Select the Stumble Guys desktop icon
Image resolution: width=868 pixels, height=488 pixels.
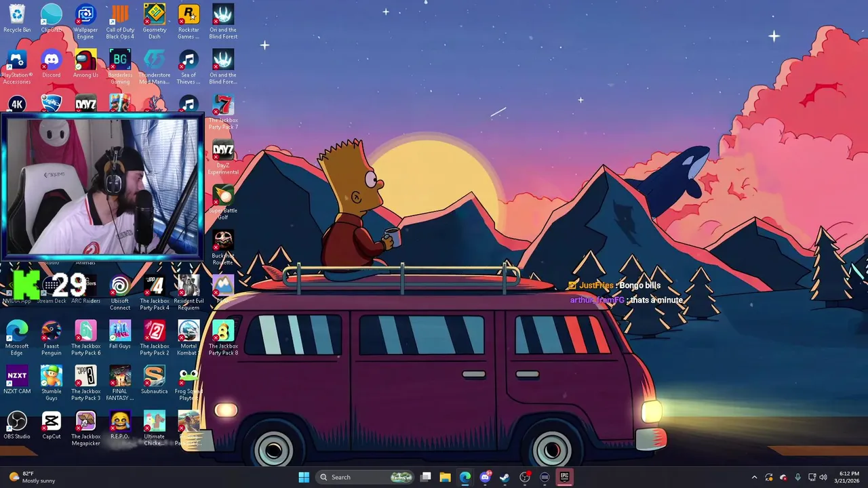pos(52,384)
